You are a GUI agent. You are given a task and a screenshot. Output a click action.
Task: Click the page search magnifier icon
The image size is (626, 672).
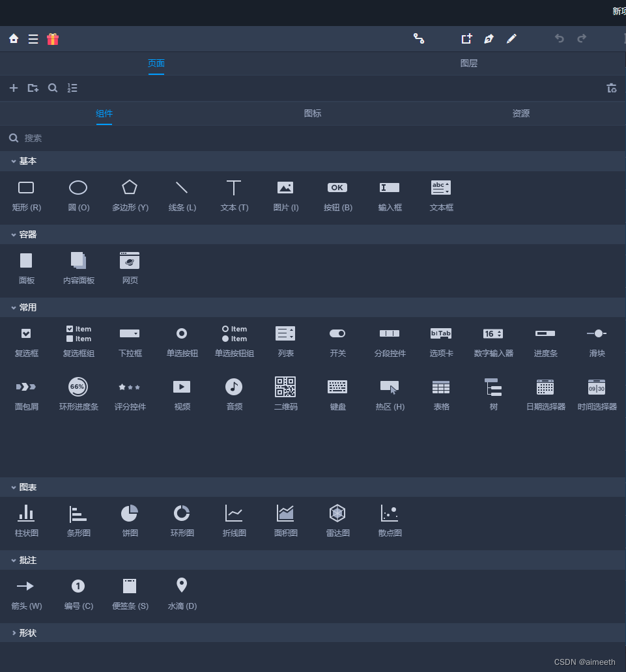click(x=53, y=88)
